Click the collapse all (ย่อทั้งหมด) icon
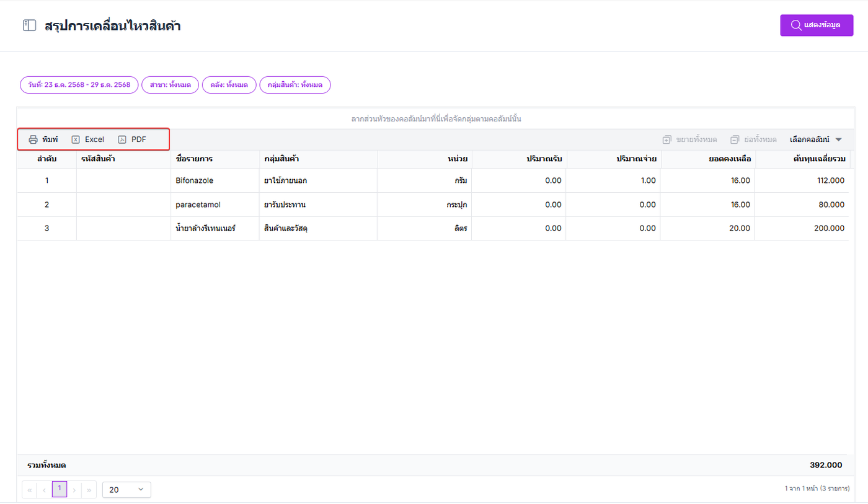868x504 pixels. point(735,139)
